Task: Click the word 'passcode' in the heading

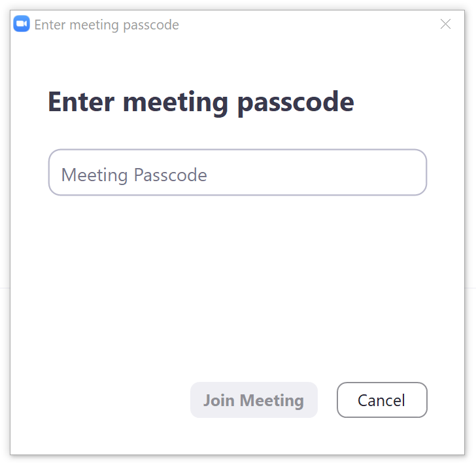Action: tap(296, 103)
